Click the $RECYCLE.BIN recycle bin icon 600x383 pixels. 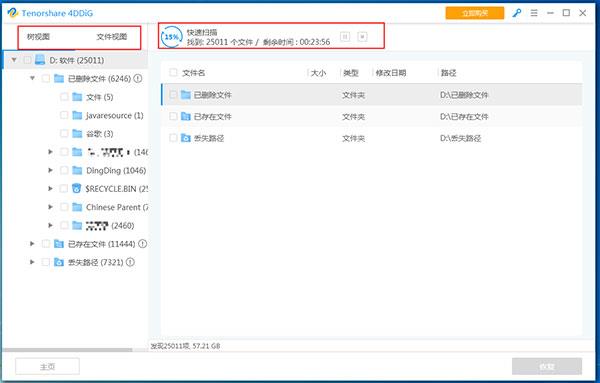77,188
